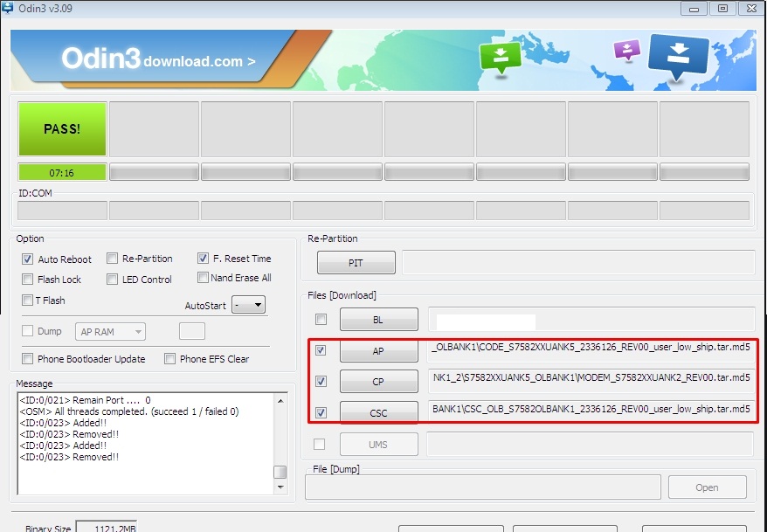Viewport: 767px width, 532px height.
Task: Click the 07:16 elapsed time progress bar
Action: (62, 172)
